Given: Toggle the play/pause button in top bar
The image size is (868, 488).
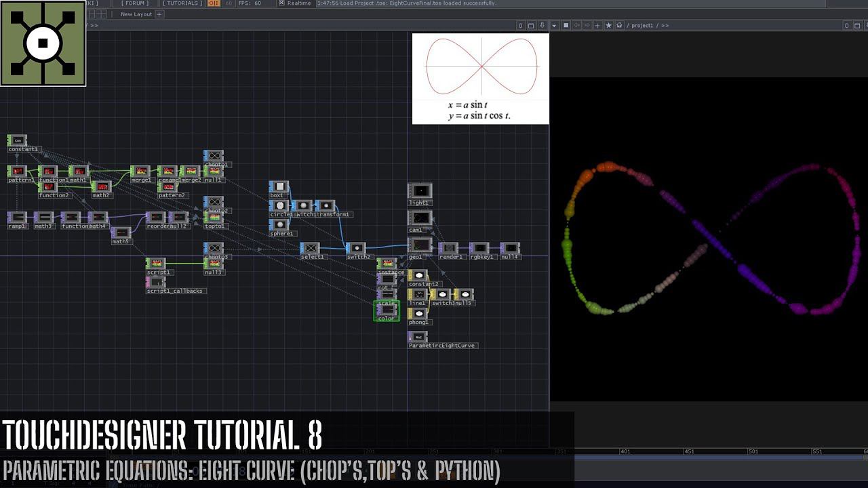Looking at the screenshot, I should 213,3.
